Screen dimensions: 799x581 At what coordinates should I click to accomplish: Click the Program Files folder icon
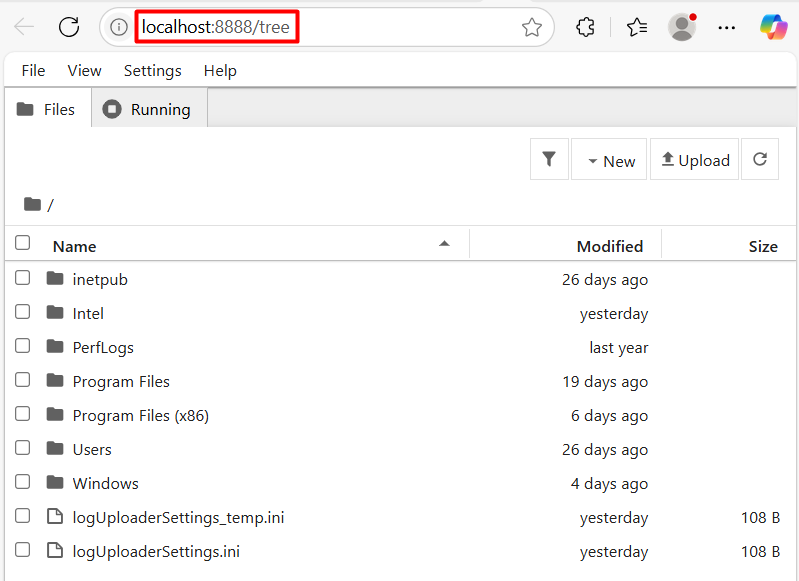coord(55,380)
